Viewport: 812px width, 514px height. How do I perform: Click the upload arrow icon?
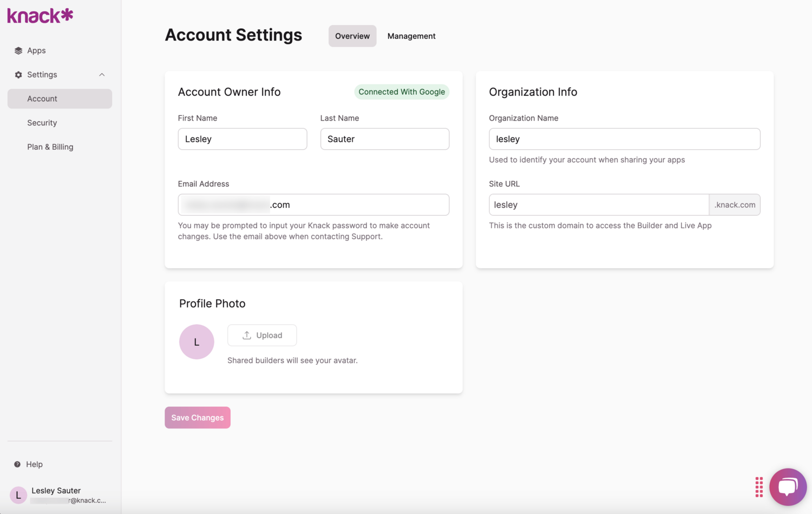(247, 335)
